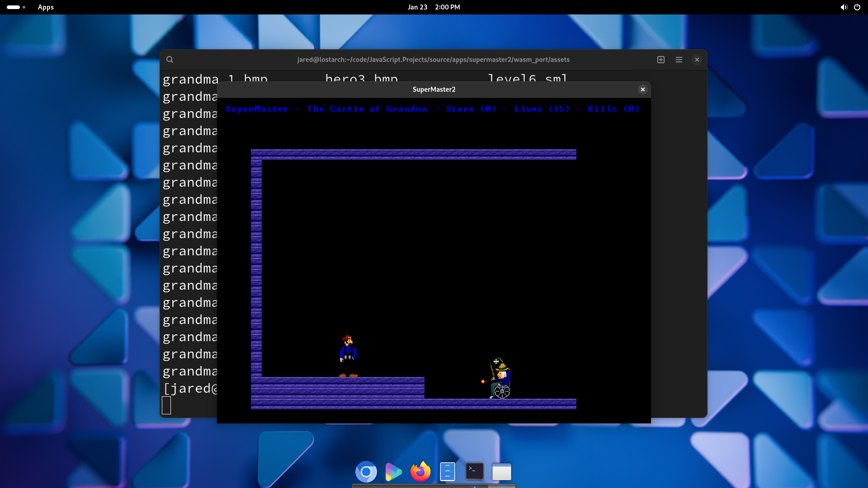
Task: Launch Chromium from the dock
Action: (366, 472)
